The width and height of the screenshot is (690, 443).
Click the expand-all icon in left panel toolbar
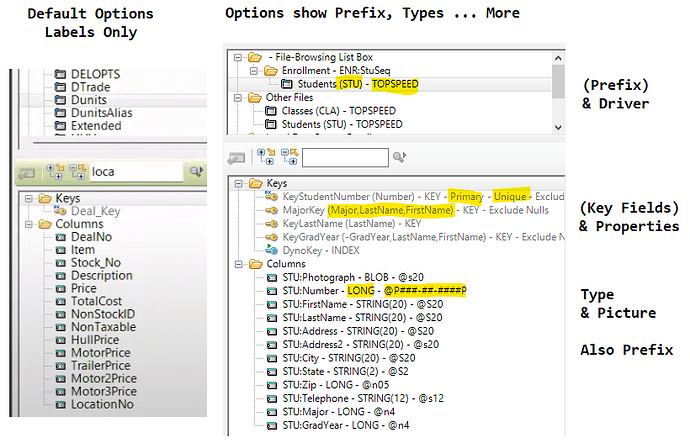(53, 171)
